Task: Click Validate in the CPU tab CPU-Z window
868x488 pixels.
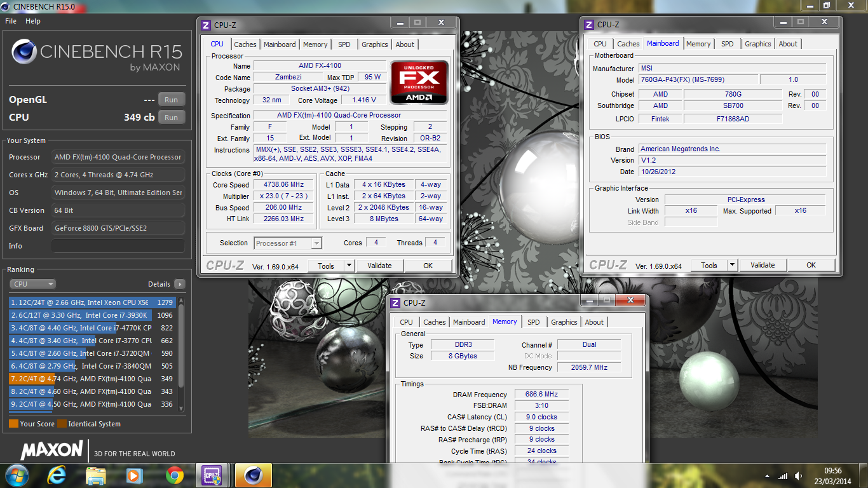Action: (380, 266)
